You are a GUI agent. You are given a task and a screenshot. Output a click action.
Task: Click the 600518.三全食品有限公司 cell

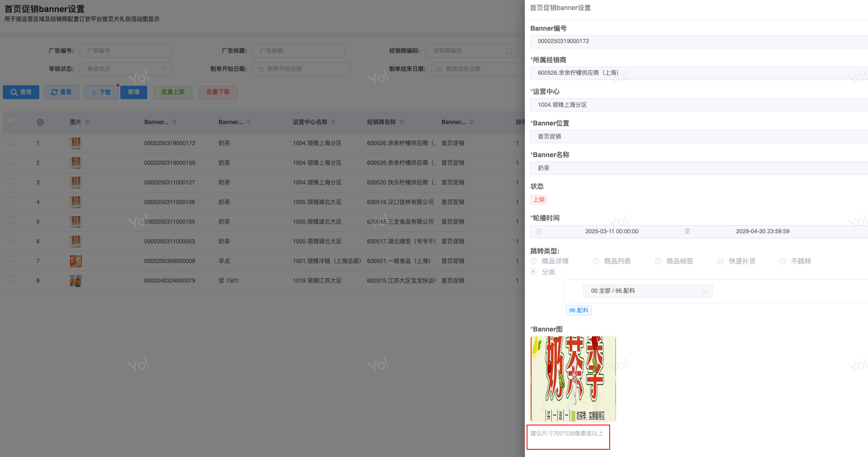400,222
